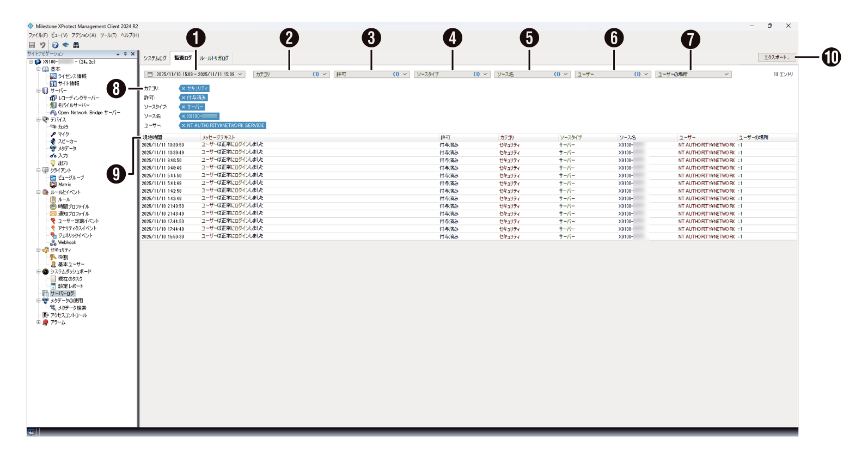Image resolution: width=868 pixels, height=458 pixels.
Task: Open メタデータ検索 node
Action: [72, 308]
